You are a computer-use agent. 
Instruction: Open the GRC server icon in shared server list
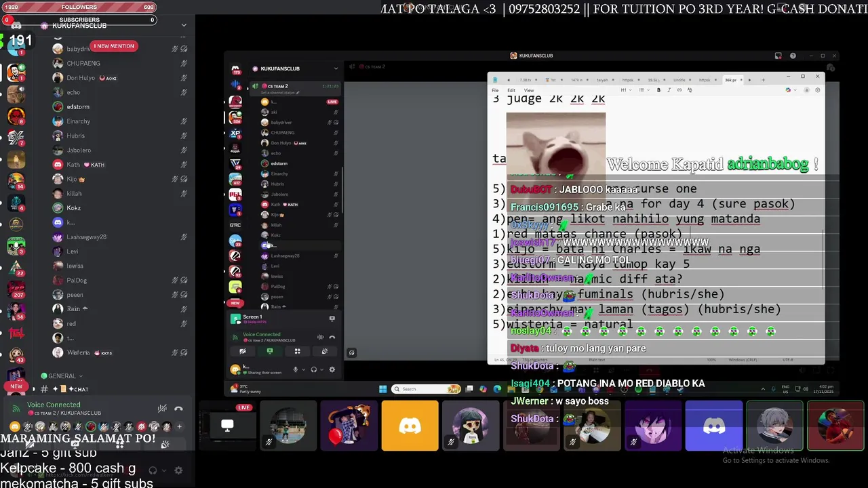pos(235,225)
